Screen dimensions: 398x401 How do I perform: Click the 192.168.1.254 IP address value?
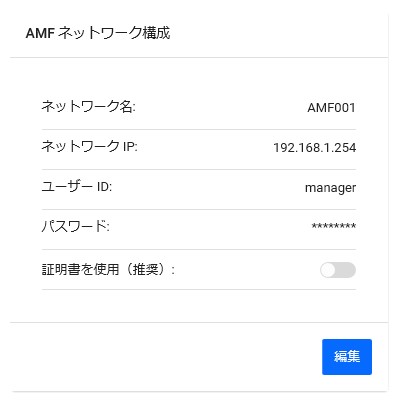(314, 148)
